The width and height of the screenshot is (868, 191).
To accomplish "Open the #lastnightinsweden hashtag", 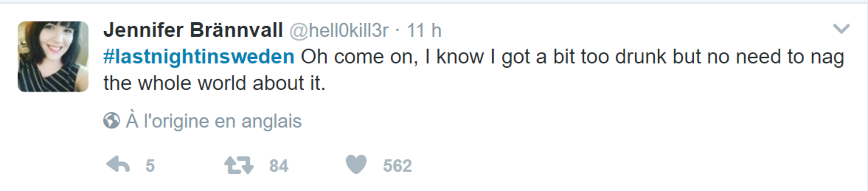I will 199,57.
